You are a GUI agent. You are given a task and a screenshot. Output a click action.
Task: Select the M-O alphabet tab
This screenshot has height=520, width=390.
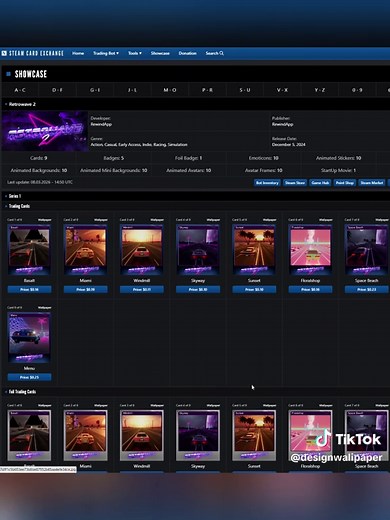(170, 90)
